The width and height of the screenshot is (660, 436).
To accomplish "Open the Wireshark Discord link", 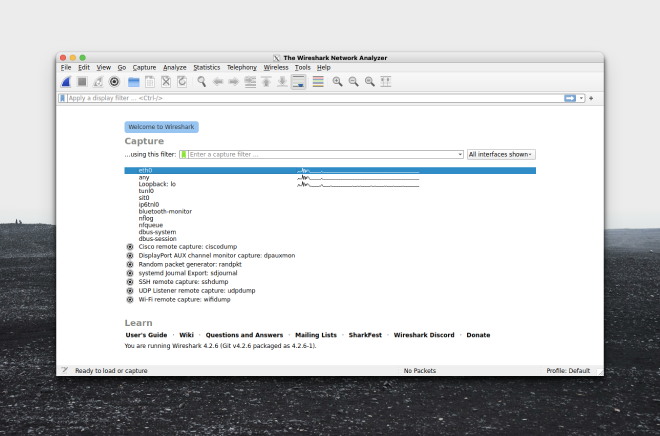I will pyautogui.click(x=424, y=335).
